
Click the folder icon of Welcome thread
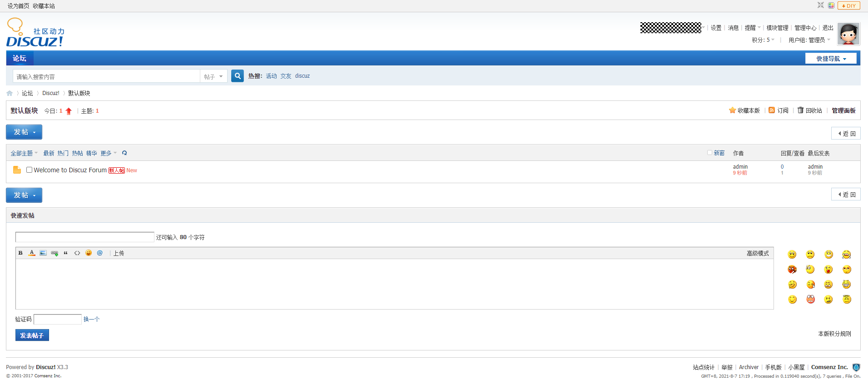[17, 170]
